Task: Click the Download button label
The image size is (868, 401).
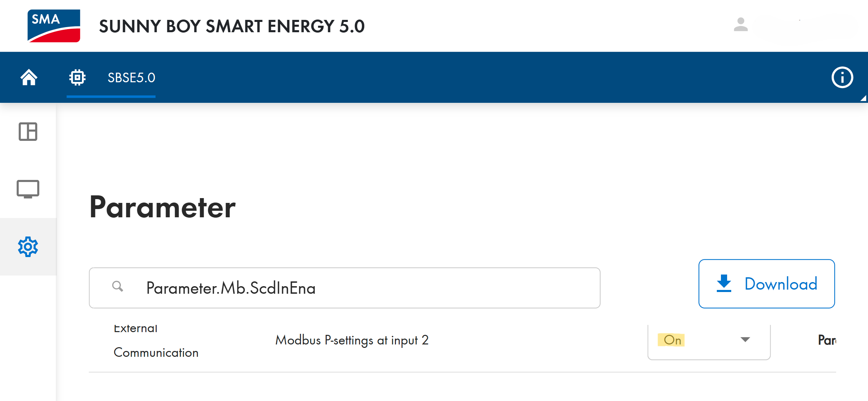Action: click(x=781, y=284)
